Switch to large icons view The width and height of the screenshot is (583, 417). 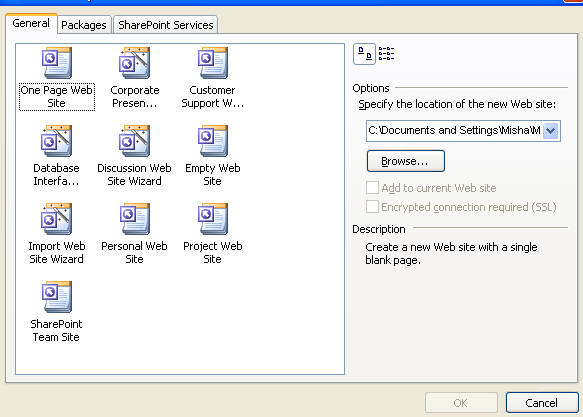click(x=364, y=54)
